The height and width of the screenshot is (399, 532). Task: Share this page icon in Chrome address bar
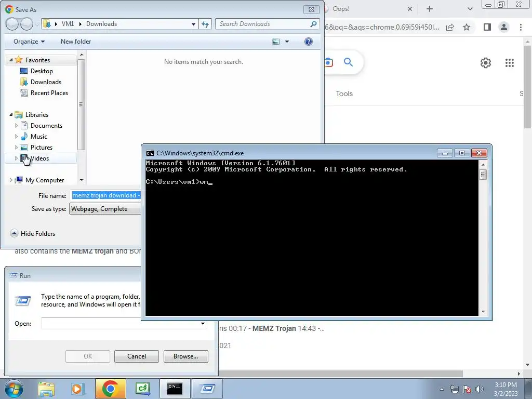coord(450,27)
